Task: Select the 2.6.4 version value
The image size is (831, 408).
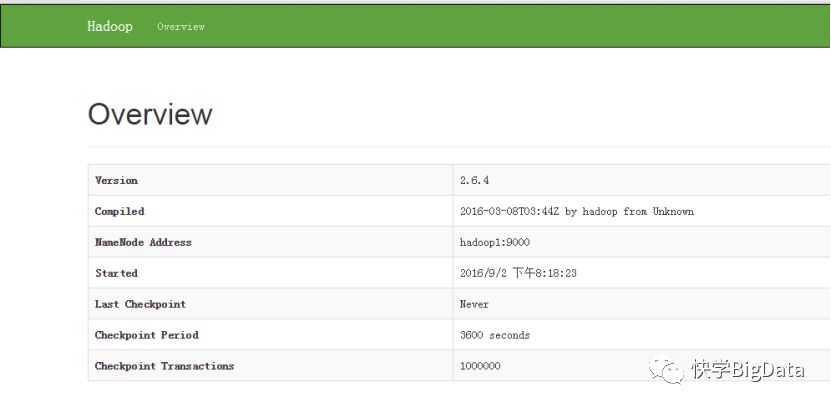Action: tap(474, 180)
